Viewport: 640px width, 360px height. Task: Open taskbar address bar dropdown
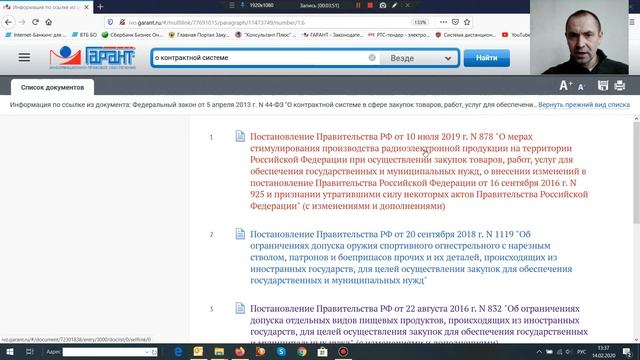[x=147, y=352]
